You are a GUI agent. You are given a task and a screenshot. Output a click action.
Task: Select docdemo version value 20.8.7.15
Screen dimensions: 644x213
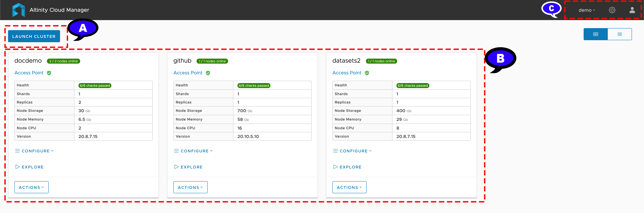point(88,136)
